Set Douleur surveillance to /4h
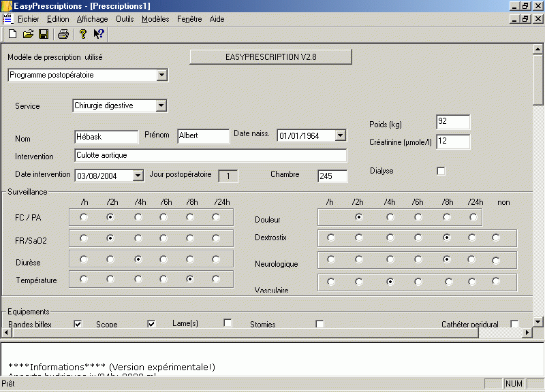This screenshot has height=392, width=545. 390,217
